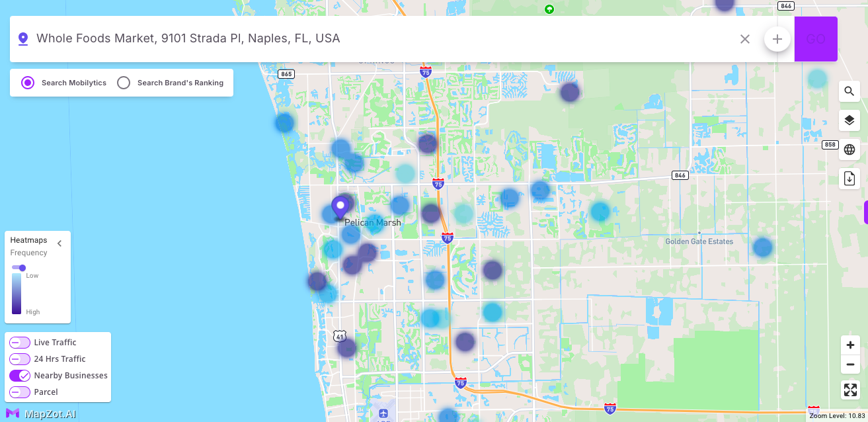868x422 pixels.
Task: Click the download file icon
Action: click(849, 179)
